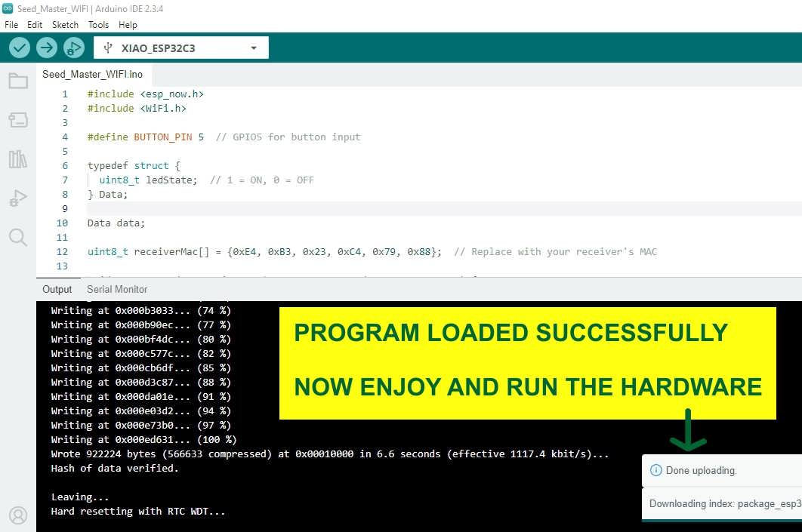The image size is (802, 532).
Task: Click on the #include <WiFi.h> line
Action: (137, 109)
